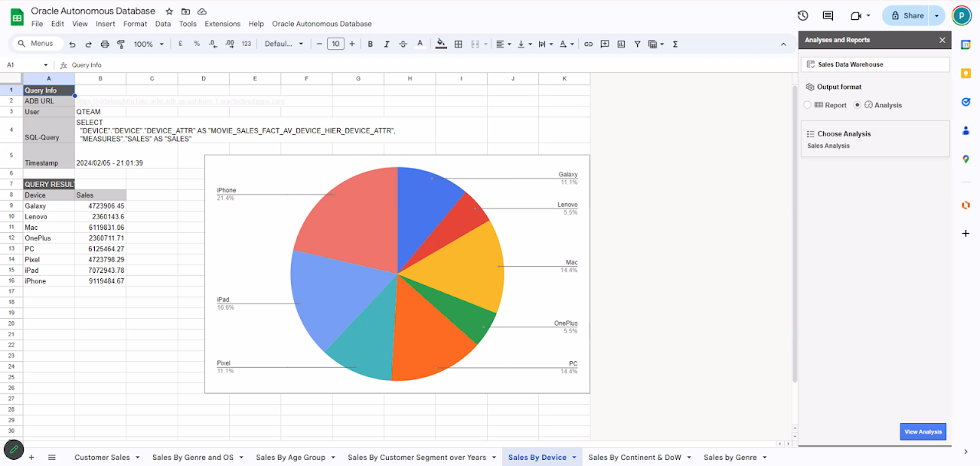Viewport: 980px width, 466px height.
Task: Click the Insert comment icon
Action: [x=605, y=44]
